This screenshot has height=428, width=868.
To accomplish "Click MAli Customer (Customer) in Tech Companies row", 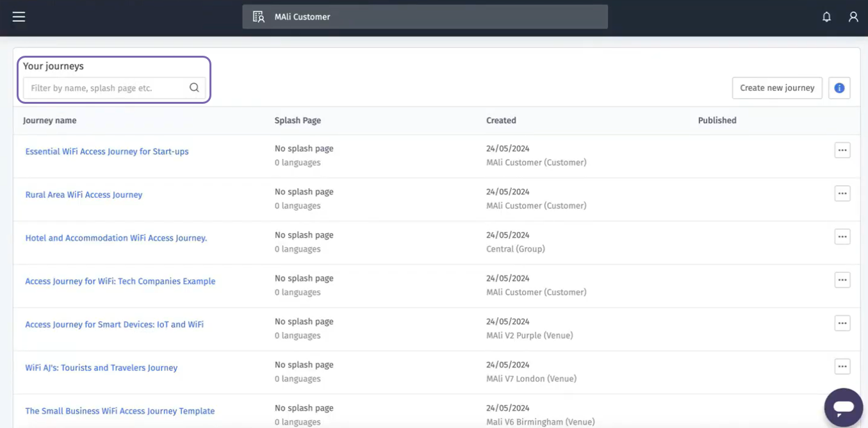I will pos(536,292).
